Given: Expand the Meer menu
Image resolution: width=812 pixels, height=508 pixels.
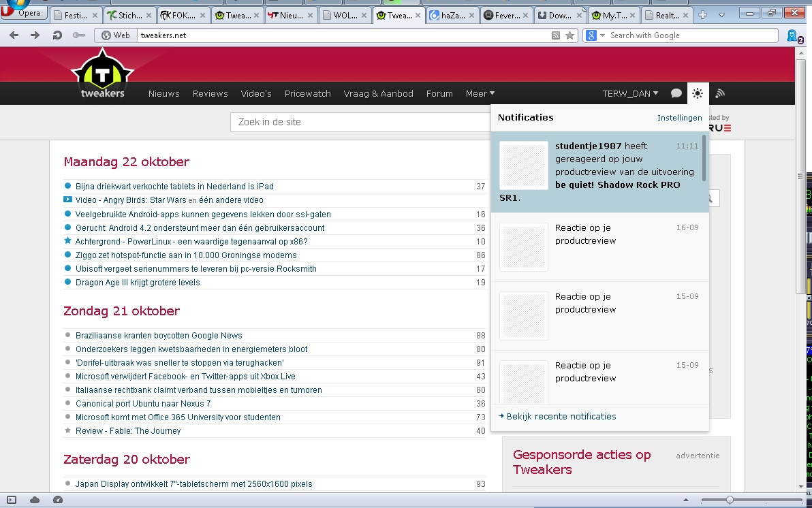Looking at the screenshot, I should [x=480, y=94].
